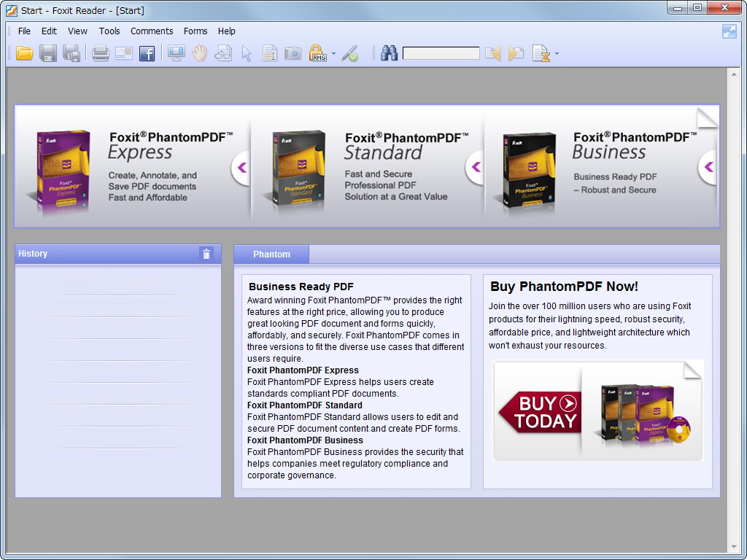Share the document on Facebook
Image resolution: width=747 pixels, height=560 pixels.
[147, 52]
